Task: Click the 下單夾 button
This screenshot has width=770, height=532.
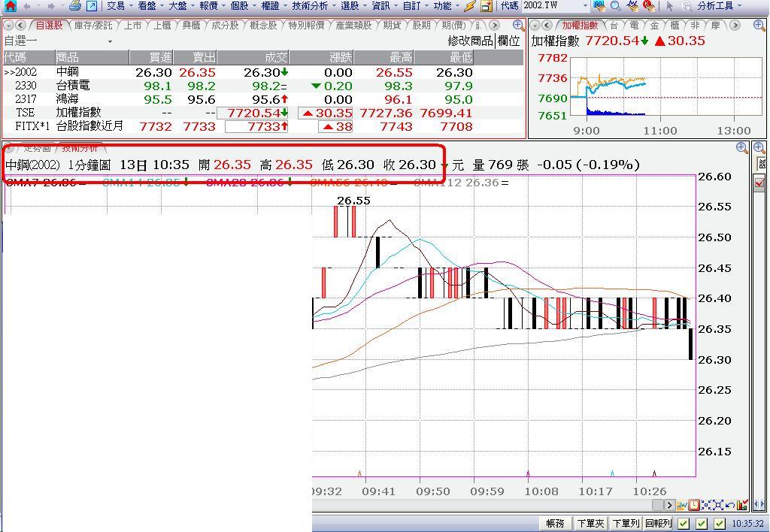Action: click(591, 524)
